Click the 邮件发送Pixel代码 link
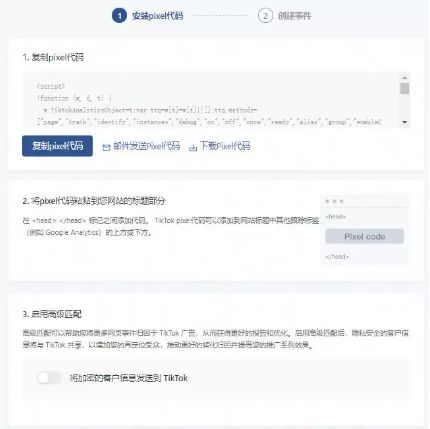The height and width of the screenshot is (429, 430). pos(147,146)
